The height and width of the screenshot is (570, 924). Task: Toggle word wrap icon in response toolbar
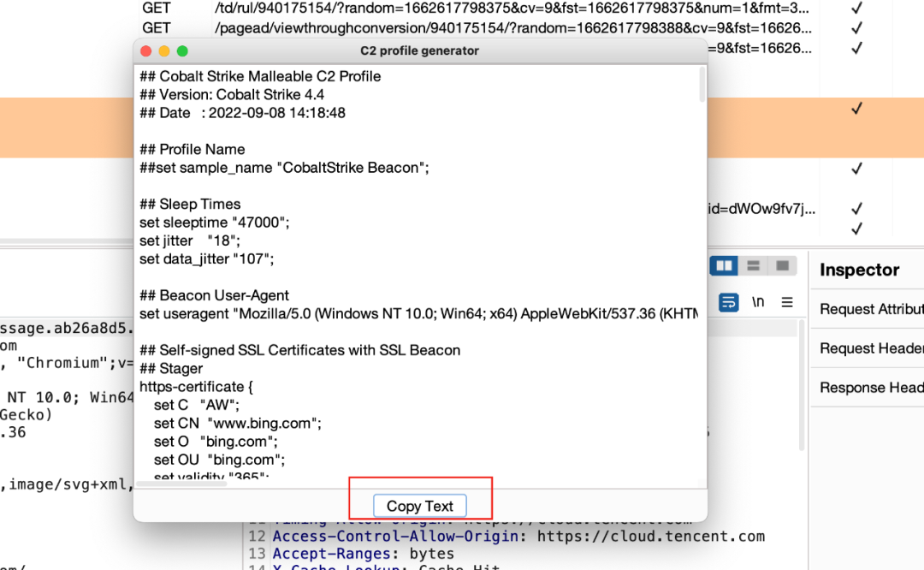coord(728,302)
